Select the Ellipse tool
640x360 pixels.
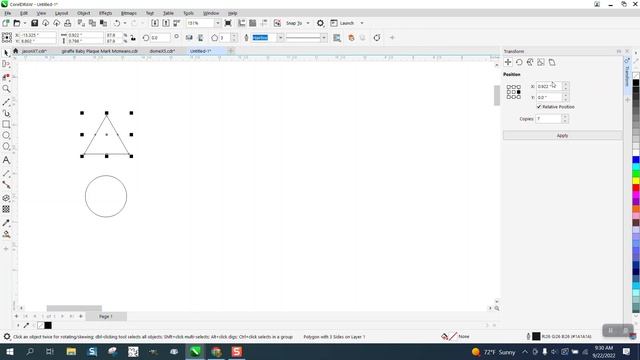(x=6, y=136)
